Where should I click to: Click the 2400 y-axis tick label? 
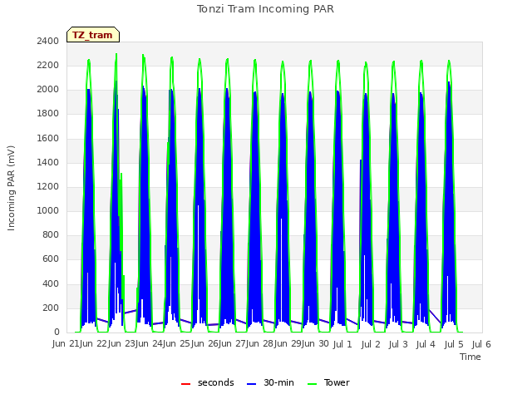pos(48,41)
